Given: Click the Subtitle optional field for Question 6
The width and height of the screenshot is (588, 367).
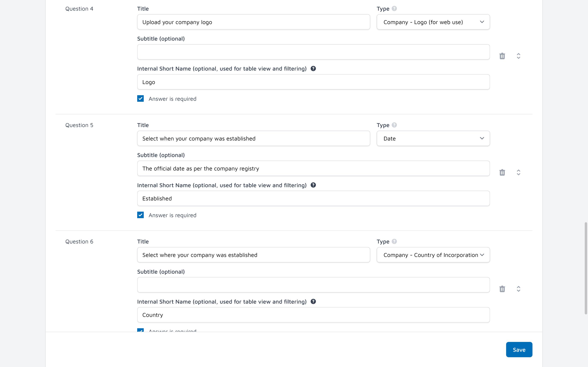Looking at the screenshot, I should click(x=314, y=285).
